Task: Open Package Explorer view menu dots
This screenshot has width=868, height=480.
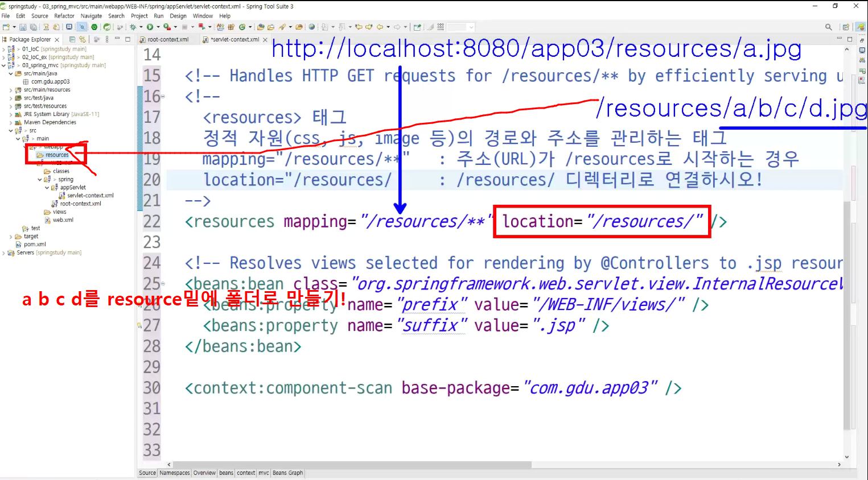Action: (107, 39)
